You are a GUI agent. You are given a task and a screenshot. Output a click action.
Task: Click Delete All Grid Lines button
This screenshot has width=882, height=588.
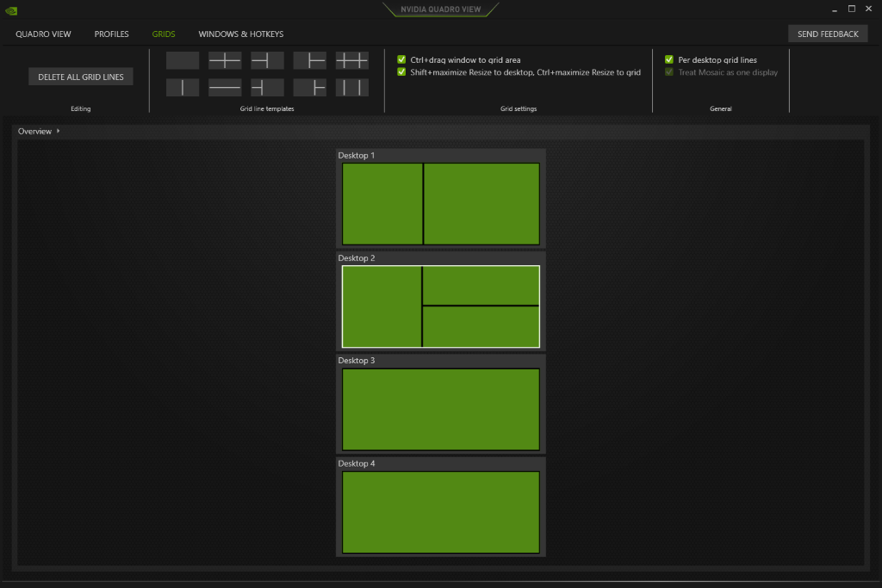tap(81, 77)
